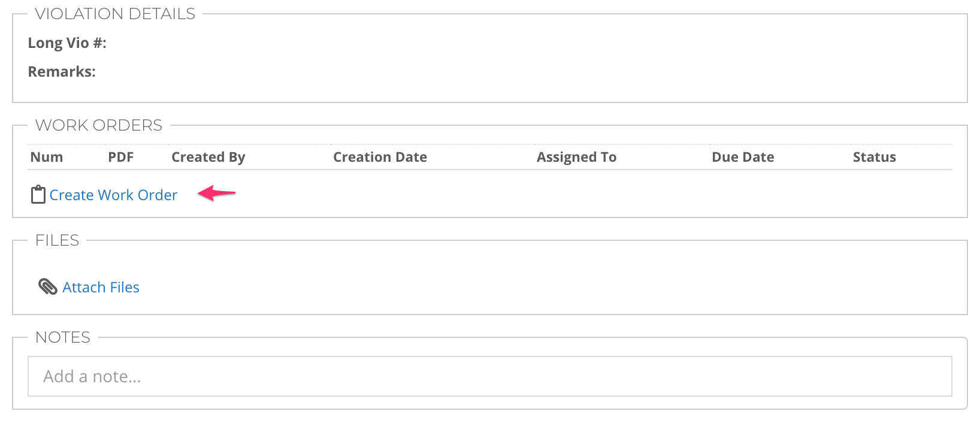Open the Create Work Order link
The image size is (980, 423).
(113, 195)
